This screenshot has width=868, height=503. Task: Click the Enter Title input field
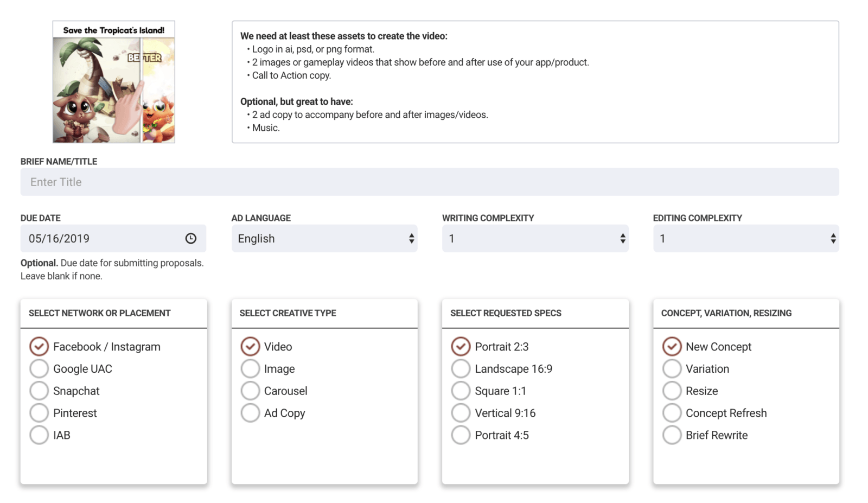pyautogui.click(x=430, y=182)
